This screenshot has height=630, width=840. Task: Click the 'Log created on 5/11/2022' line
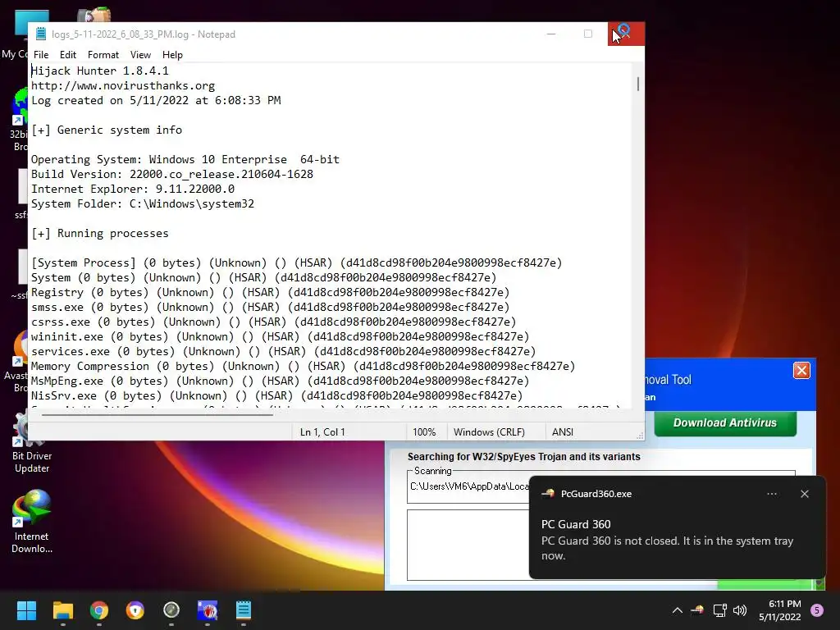[x=156, y=100]
